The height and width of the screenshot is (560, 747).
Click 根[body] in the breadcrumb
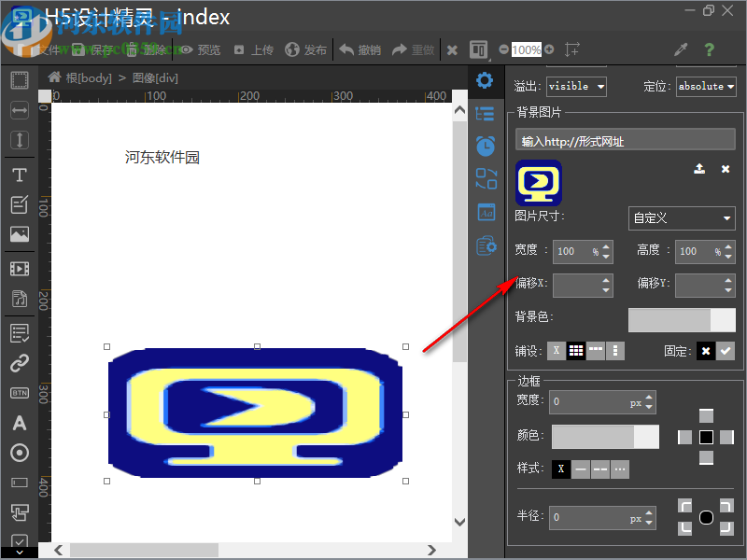pyautogui.click(x=80, y=77)
